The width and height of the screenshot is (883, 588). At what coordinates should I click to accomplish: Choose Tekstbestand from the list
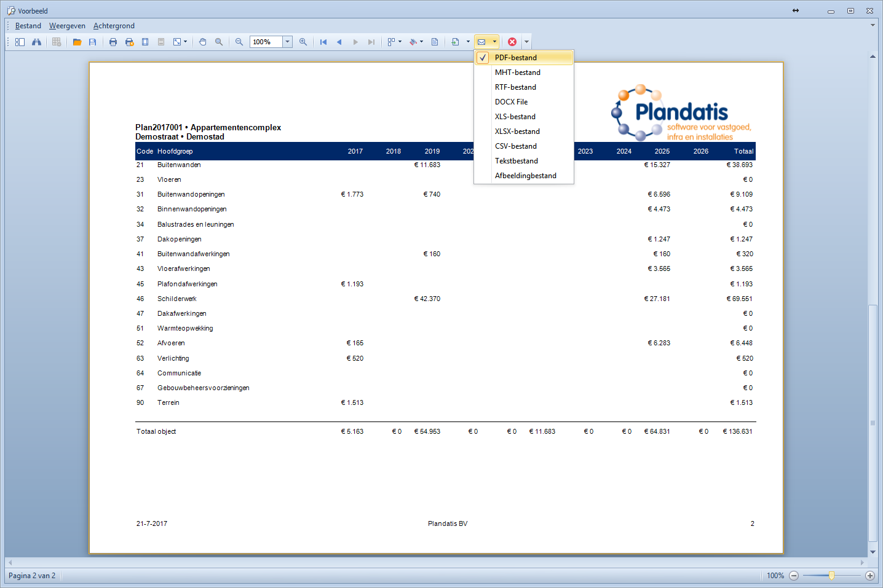524,161
